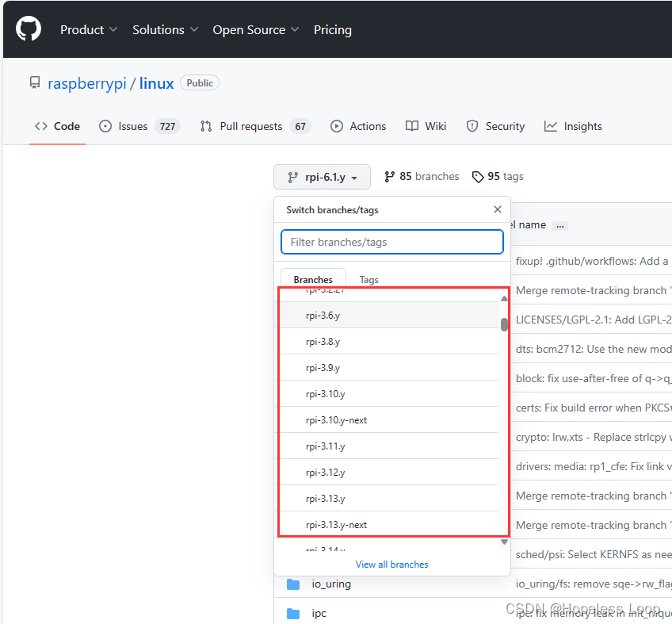The height and width of the screenshot is (624, 672).
Task: Click the ipc folder icon
Action: coord(293,614)
